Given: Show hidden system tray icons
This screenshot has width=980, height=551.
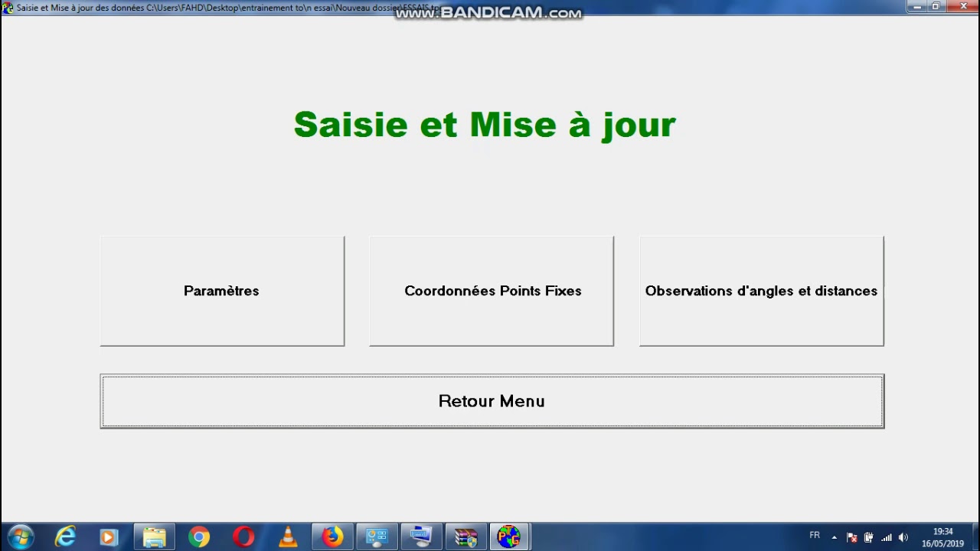Looking at the screenshot, I should click(835, 537).
